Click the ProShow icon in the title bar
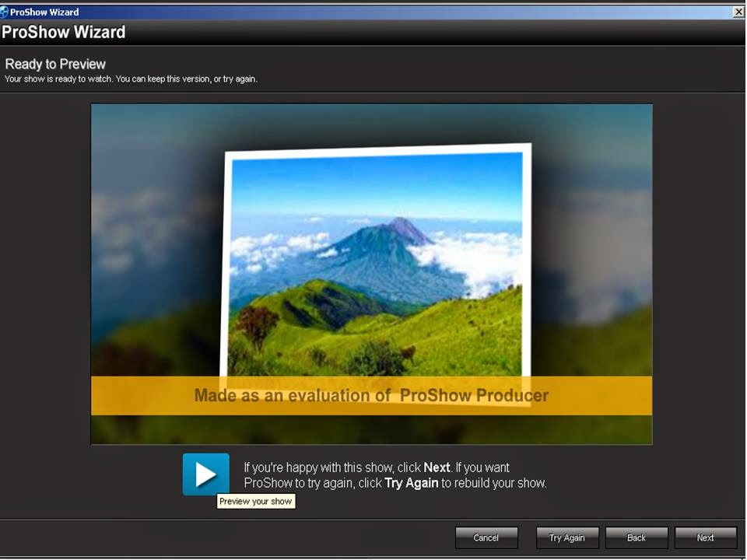747x560 pixels. (x=5, y=12)
